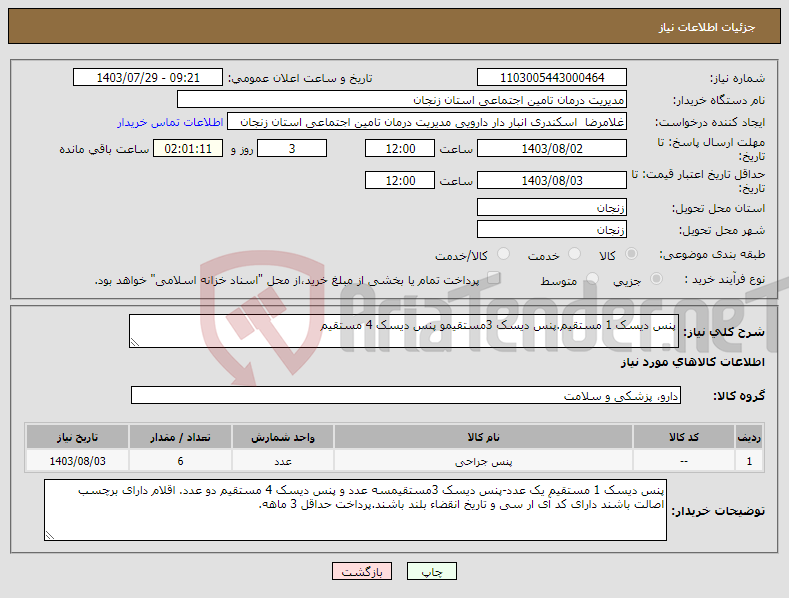Click the شماره نیاز field 1103005443000464
The width and height of the screenshot is (789, 598).
coord(551,78)
